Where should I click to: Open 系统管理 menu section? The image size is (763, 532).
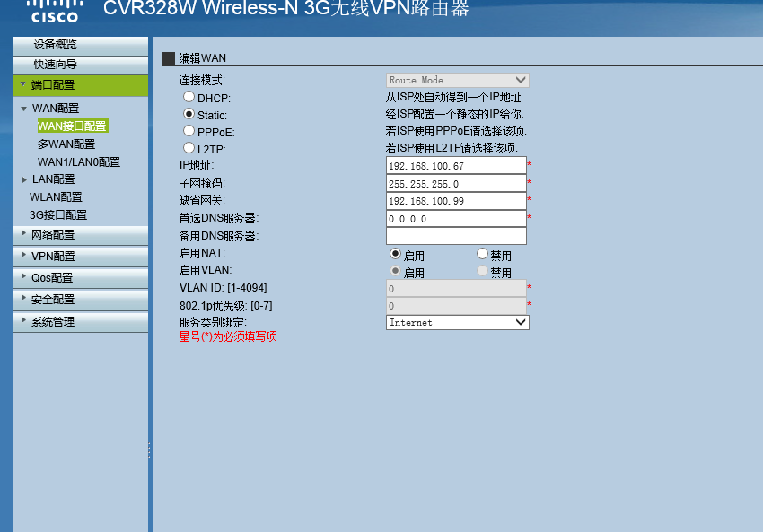(x=81, y=322)
